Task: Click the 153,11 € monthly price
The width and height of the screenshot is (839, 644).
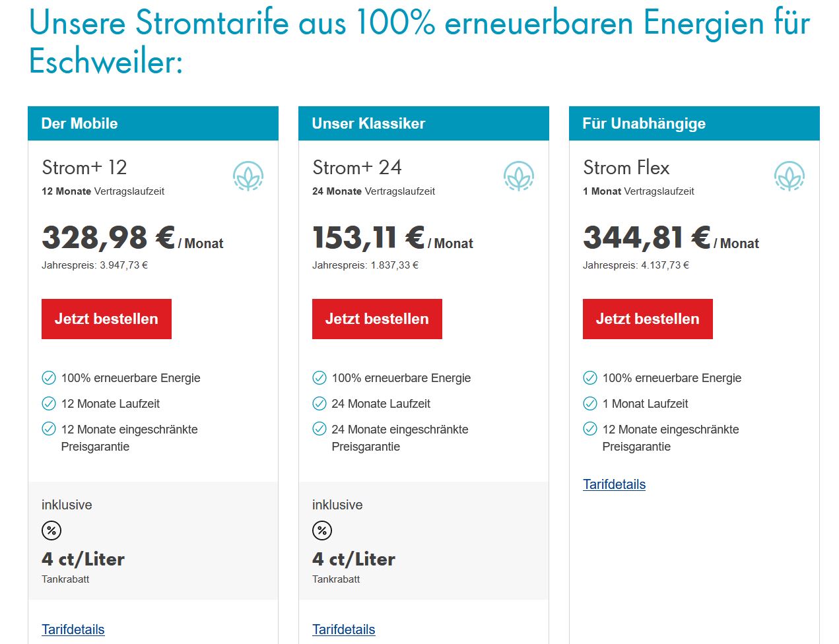Action: click(368, 238)
